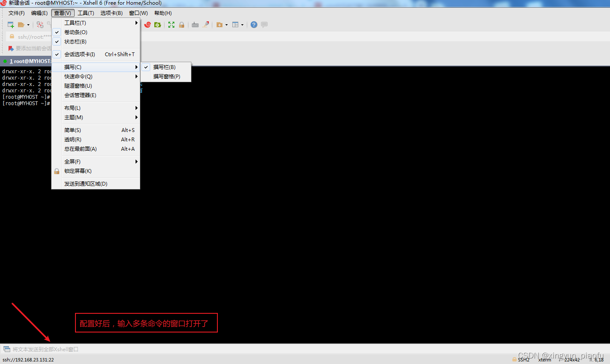
Task: Click the gray speech bubble feedback icon
Action: point(264,25)
